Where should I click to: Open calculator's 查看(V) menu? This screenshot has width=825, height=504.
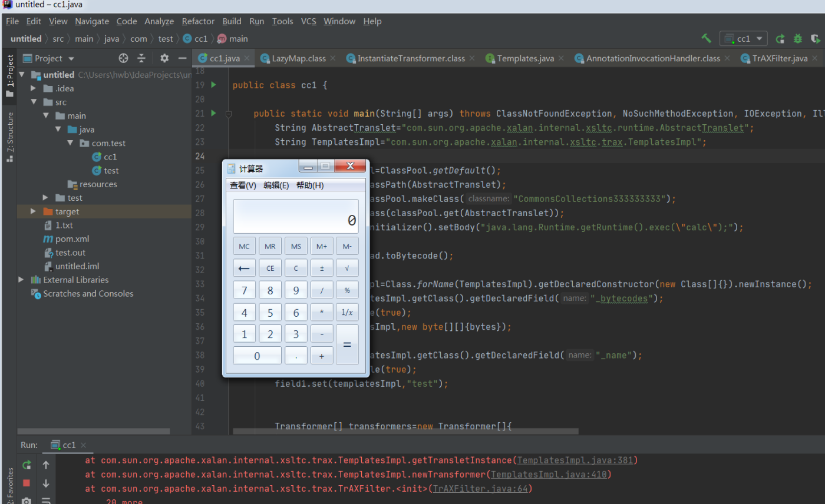(243, 185)
